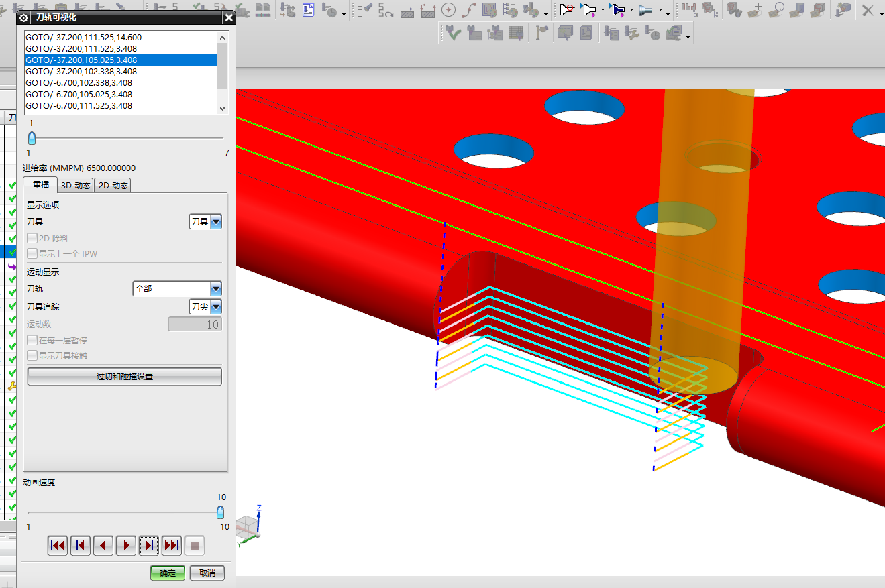Jump to the next operation
The width and height of the screenshot is (885, 588).
point(172,546)
